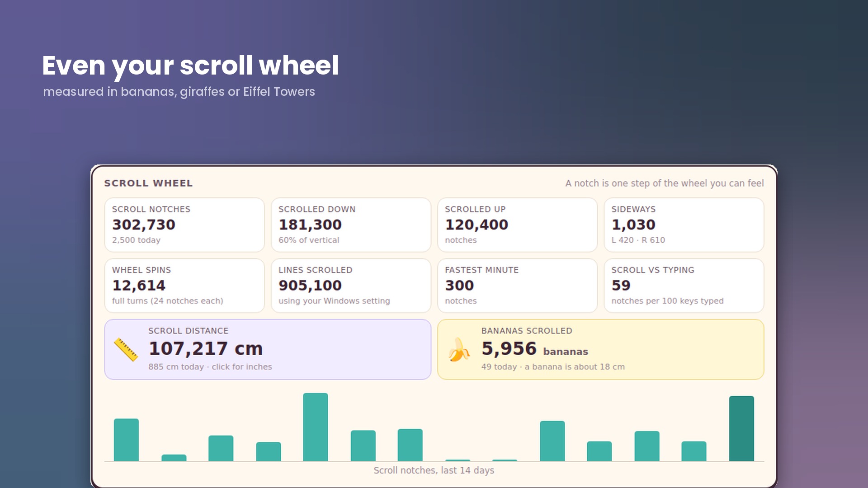Open the Scrolled Up 120,400 card

(x=518, y=225)
